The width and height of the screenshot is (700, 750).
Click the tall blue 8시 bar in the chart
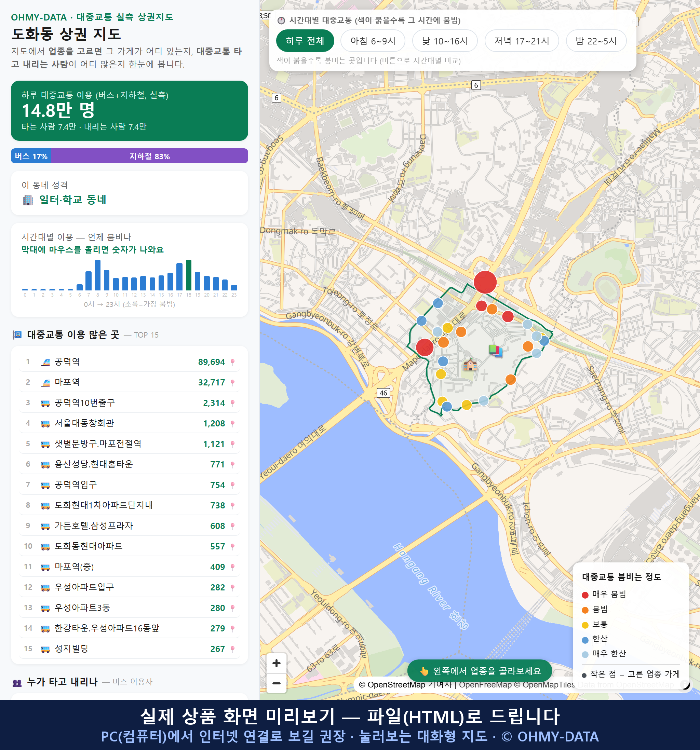pos(98,275)
